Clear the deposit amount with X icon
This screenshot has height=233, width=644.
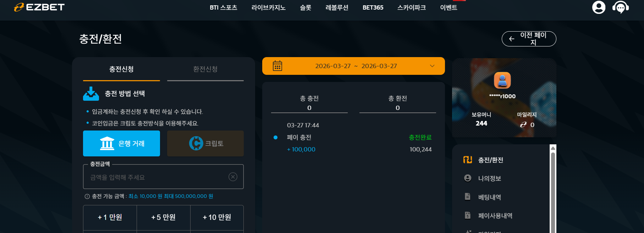click(233, 177)
